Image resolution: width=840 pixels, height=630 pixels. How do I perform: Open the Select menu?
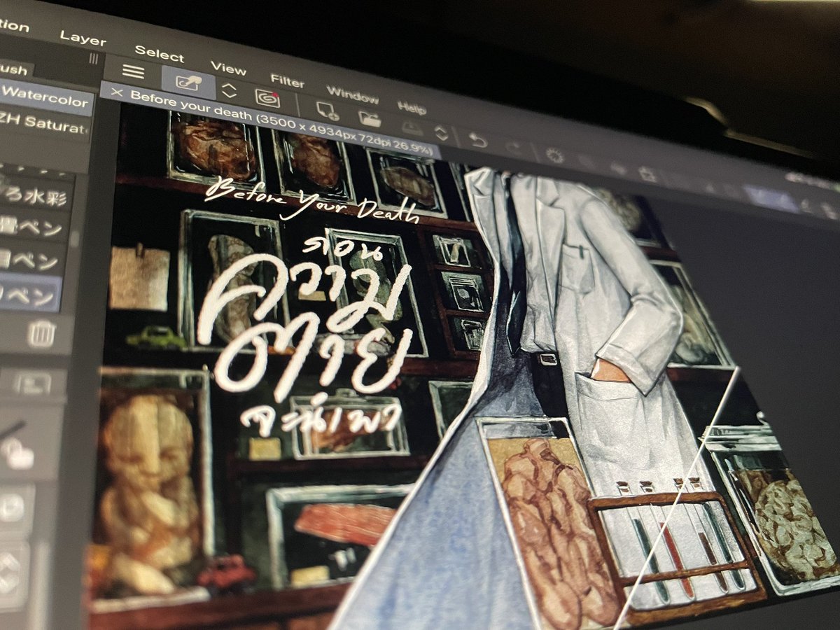[x=159, y=53]
